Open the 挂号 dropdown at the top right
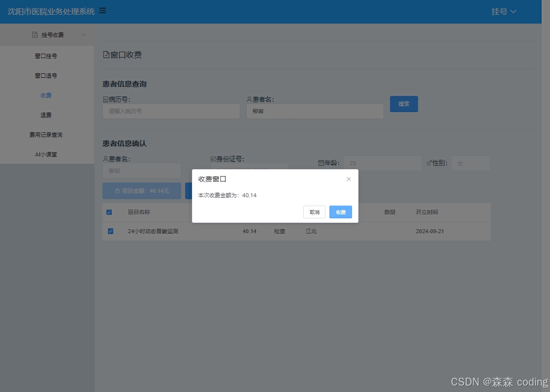This screenshot has width=550, height=392. click(503, 11)
